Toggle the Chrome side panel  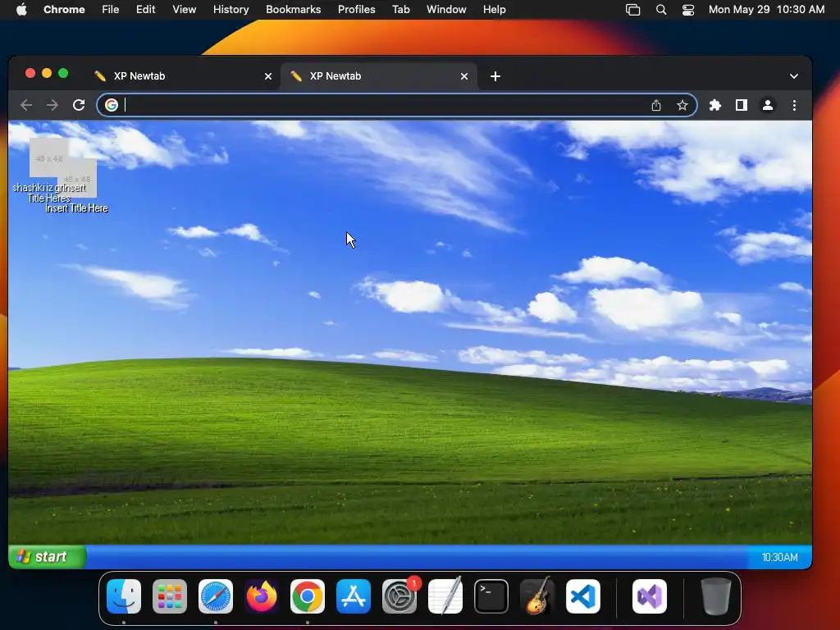[x=742, y=105]
